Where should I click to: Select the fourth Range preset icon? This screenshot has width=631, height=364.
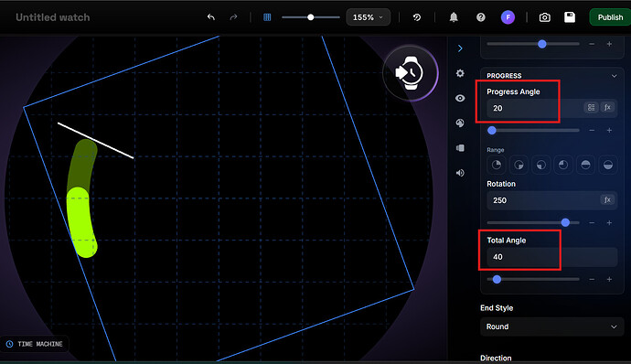(x=563, y=166)
